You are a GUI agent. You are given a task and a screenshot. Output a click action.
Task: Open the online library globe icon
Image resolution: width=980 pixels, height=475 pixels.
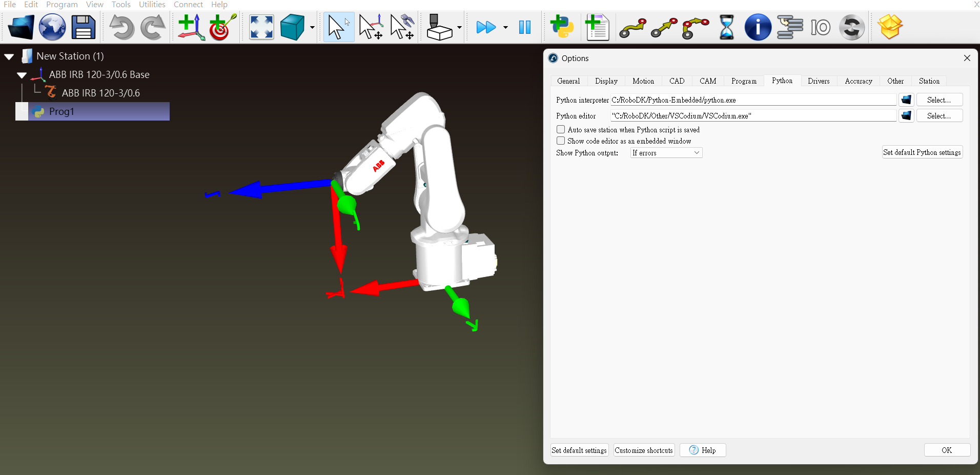coord(52,27)
